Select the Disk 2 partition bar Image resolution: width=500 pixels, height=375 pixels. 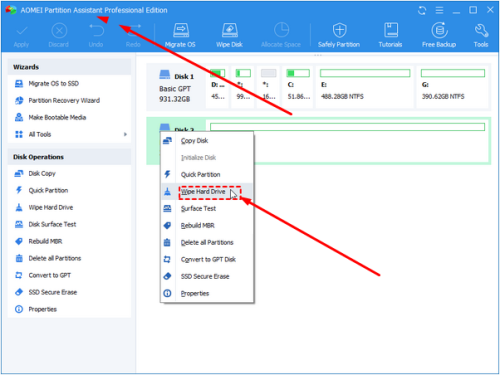pos(347,127)
